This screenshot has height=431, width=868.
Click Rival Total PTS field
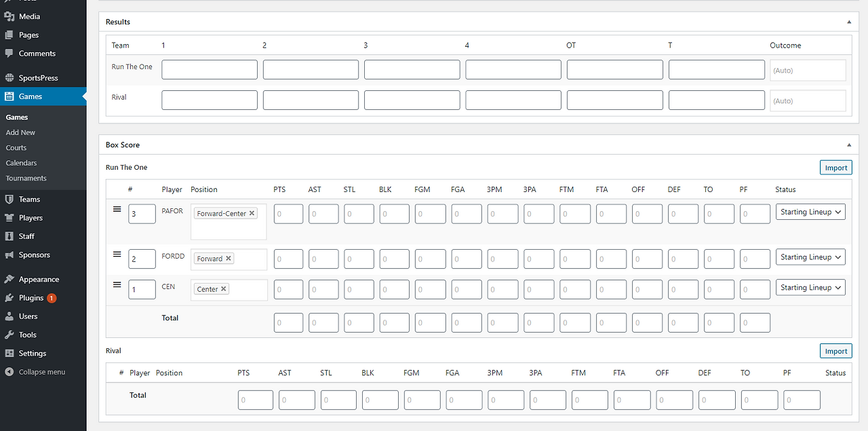256,400
